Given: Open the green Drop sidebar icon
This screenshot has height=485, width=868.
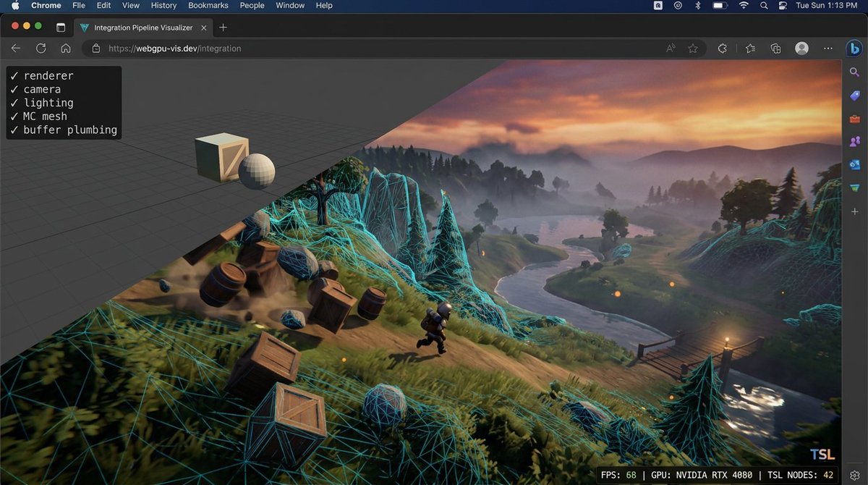Looking at the screenshot, I should tap(854, 187).
